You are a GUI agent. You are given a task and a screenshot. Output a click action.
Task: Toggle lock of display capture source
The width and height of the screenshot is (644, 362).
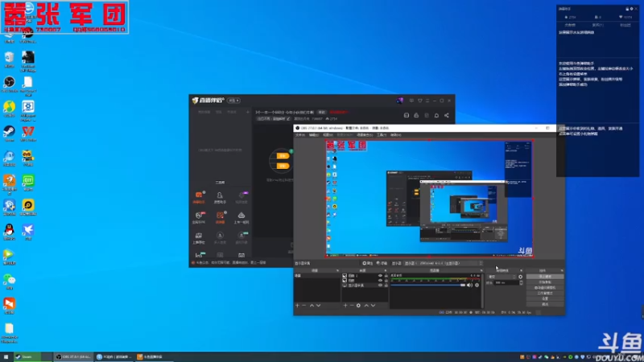pos(386,286)
